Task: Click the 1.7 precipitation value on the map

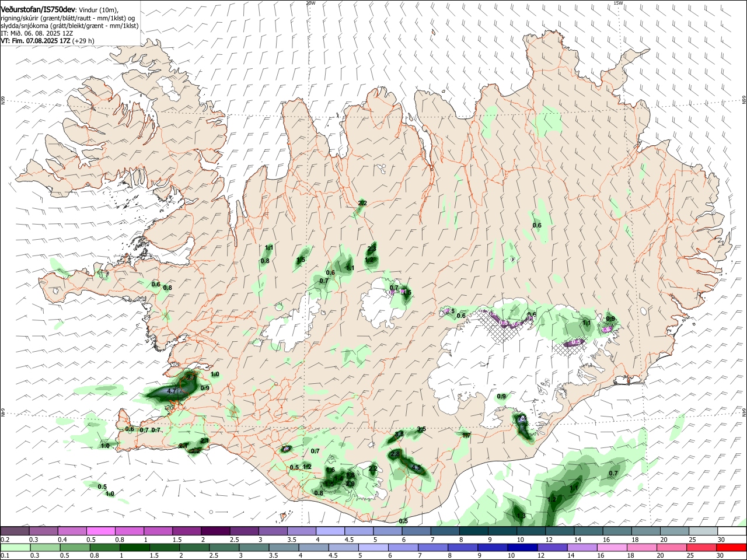Action: (x=466, y=435)
